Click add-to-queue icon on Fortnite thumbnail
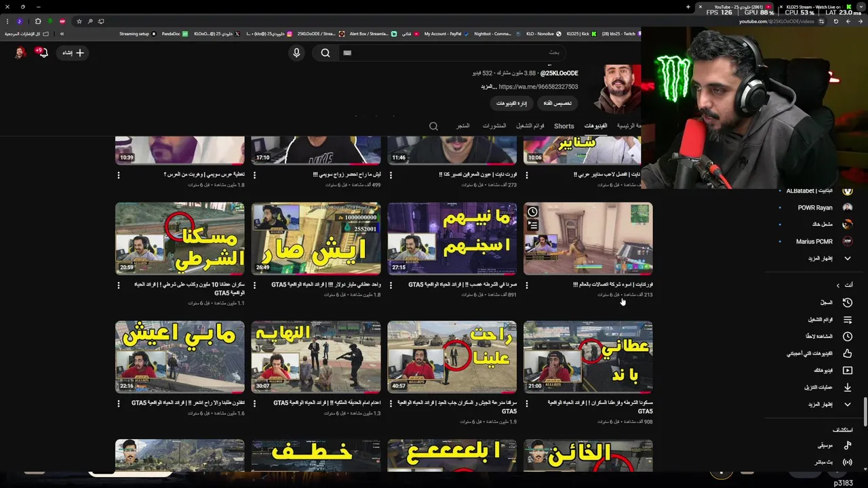 click(x=532, y=225)
